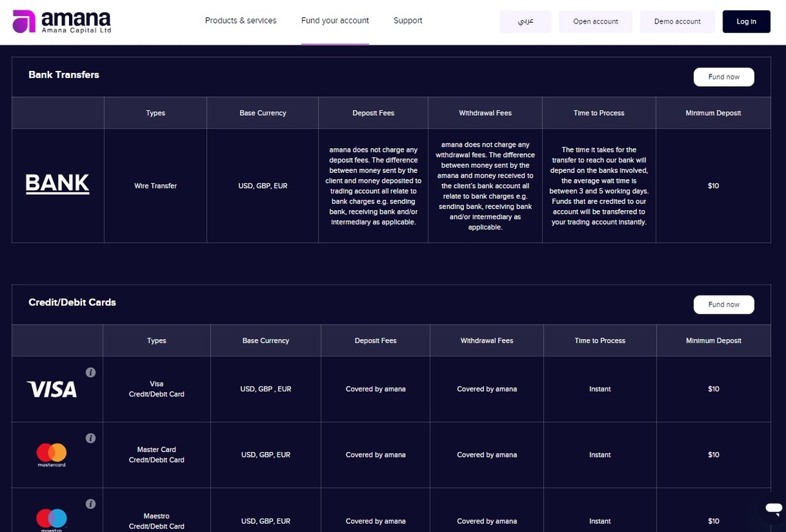
Task: Click cards table Minimum Deposit header
Action: click(x=714, y=340)
